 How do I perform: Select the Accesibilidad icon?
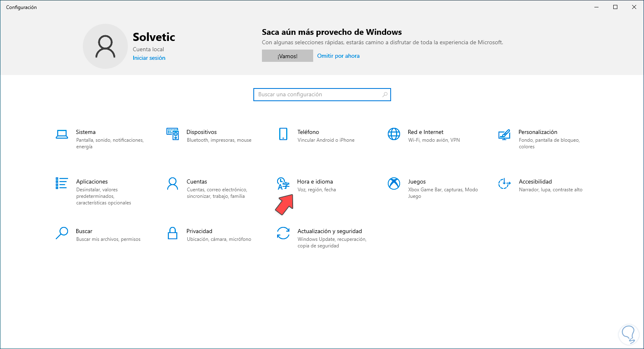[x=504, y=184]
